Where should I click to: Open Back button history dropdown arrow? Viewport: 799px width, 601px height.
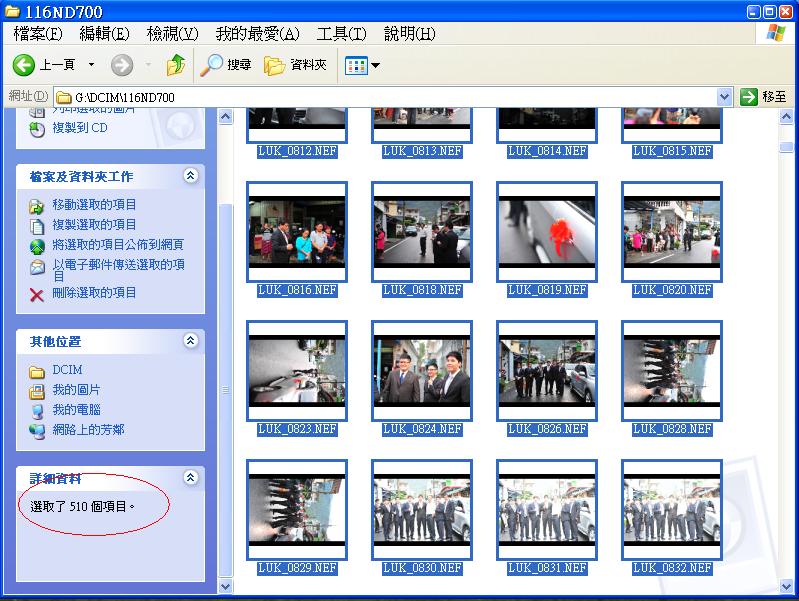pos(91,65)
